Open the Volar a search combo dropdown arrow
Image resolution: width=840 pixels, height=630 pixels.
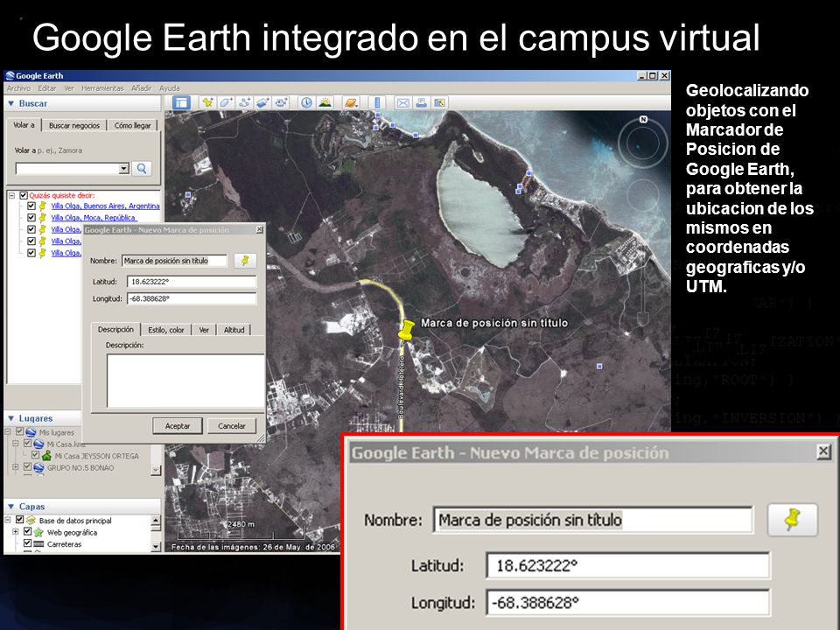[123, 168]
